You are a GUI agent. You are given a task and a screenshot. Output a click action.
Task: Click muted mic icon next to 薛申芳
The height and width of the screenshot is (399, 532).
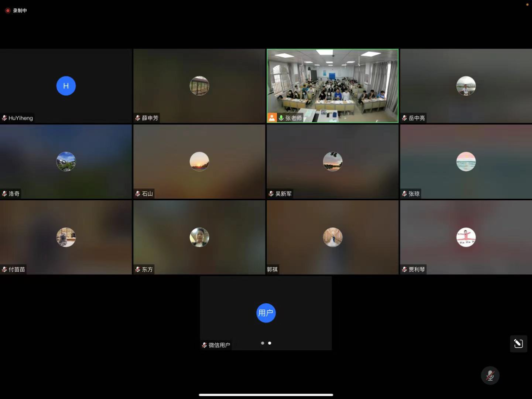(138, 118)
